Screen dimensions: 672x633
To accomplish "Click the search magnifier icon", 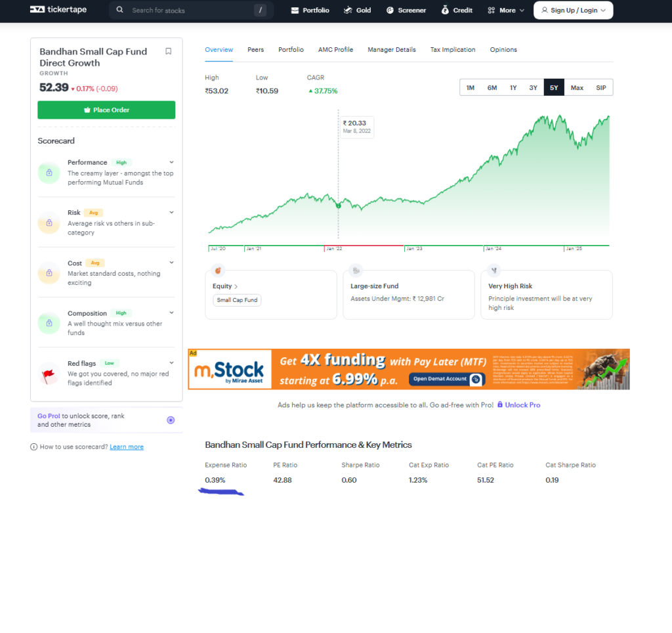I will pos(119,9).
